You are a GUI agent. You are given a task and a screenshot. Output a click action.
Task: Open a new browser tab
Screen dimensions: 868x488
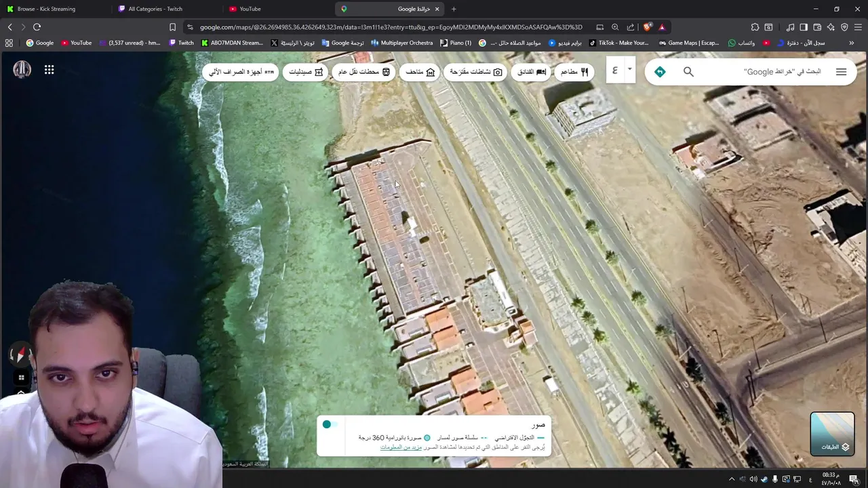click(454, 9)
